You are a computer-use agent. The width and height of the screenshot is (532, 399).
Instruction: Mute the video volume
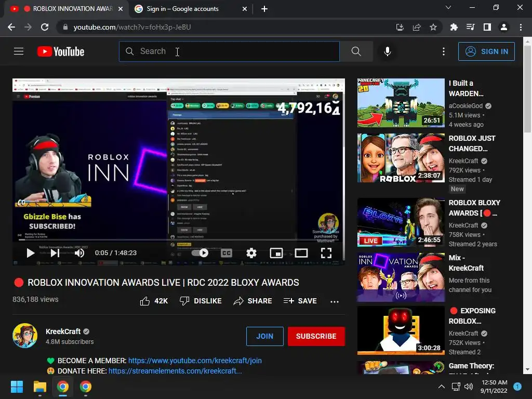coord(79,253)
